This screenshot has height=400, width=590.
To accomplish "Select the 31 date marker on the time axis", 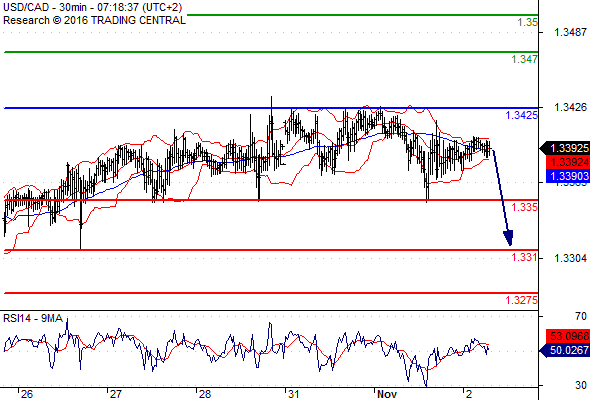I will pyautogui.click(x=293, y=394).
